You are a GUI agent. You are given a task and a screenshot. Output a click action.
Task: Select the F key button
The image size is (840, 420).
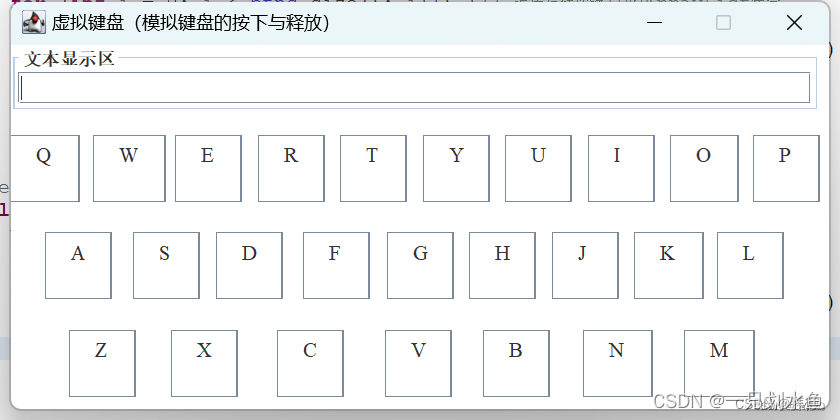coord(336,265)
